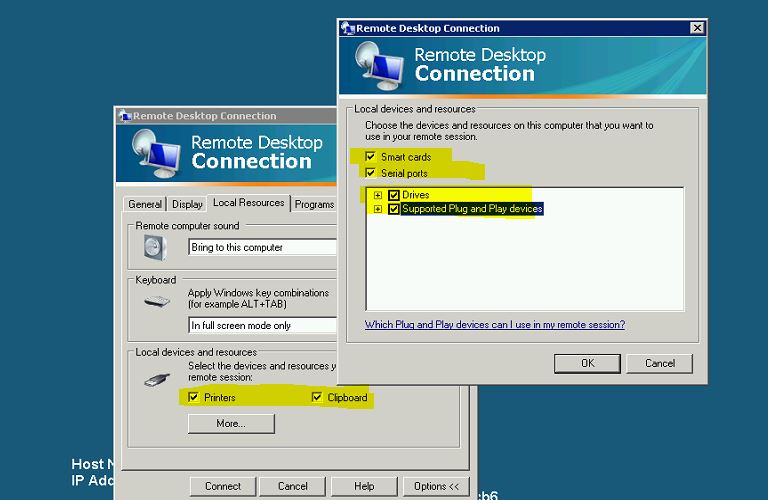Click the front dialog banner computer icon
This screenshot has height=500, width=768.
point(380,67)
